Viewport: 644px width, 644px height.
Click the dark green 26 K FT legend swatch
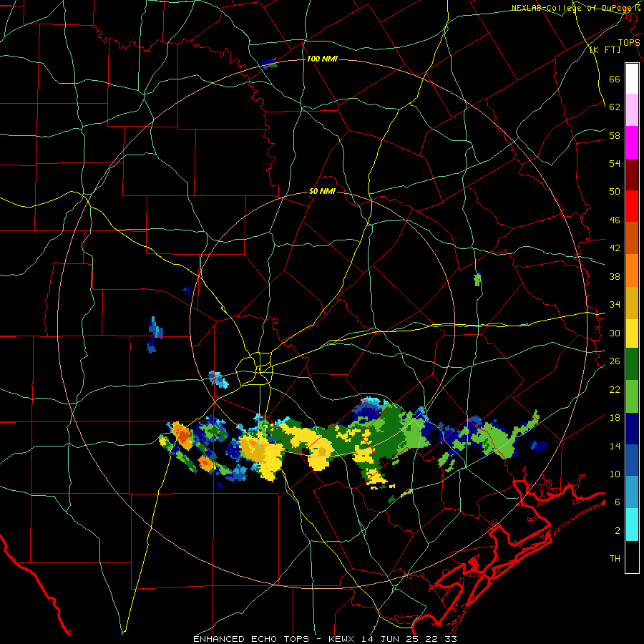click(632, 364)
